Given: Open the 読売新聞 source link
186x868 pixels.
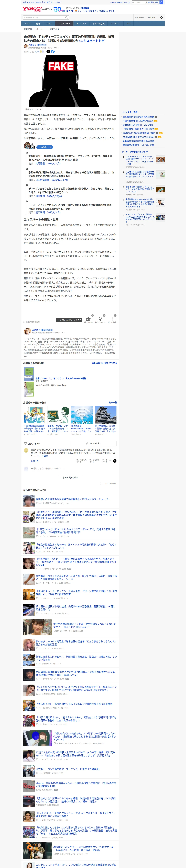Looking at the screenshot, I should click(48, 213).
